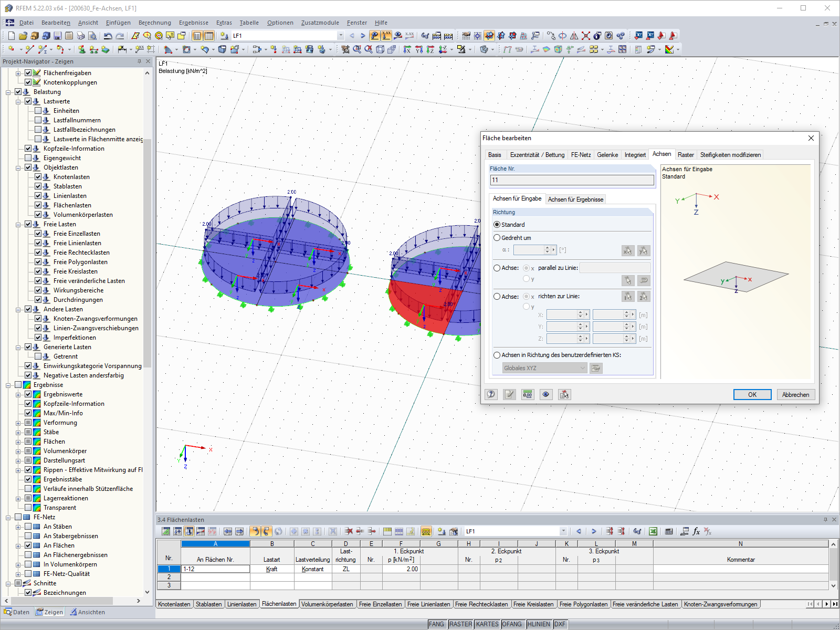This screenshot has height=630, width=840.
Task: Click the fx formula icon in table toolbar
Action: [x=696, y=531]
